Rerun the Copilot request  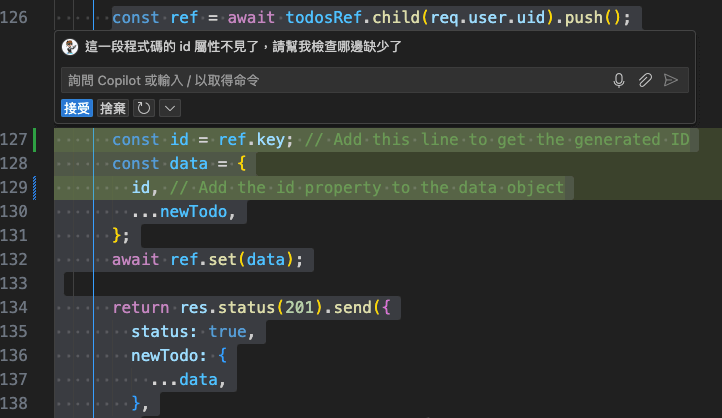tap(144, 108)
